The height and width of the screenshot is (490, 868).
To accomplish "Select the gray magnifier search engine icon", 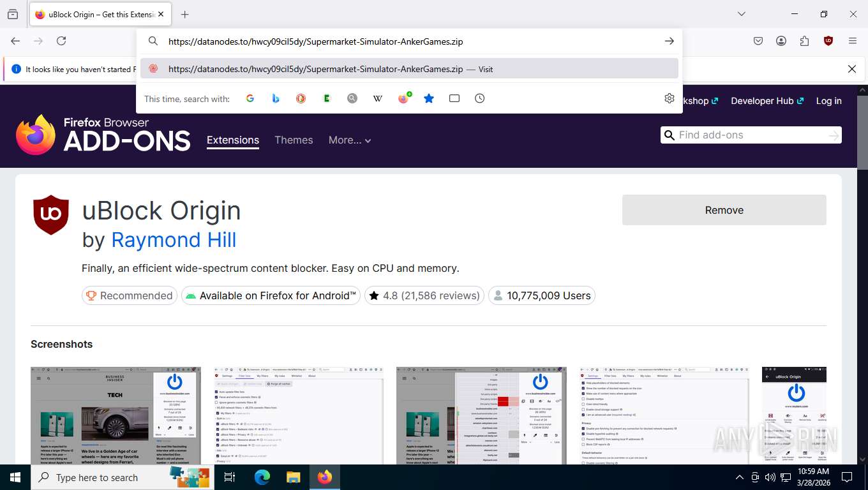I will 352,98.
